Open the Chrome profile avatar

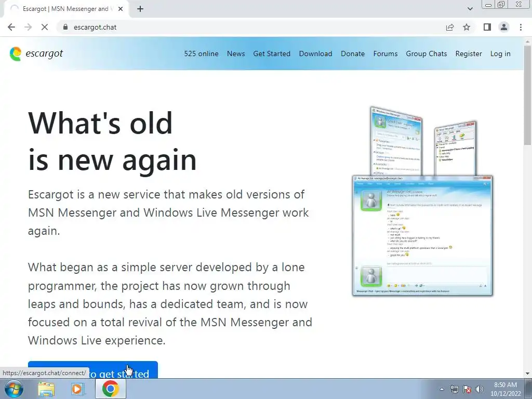tap(504, 27)
